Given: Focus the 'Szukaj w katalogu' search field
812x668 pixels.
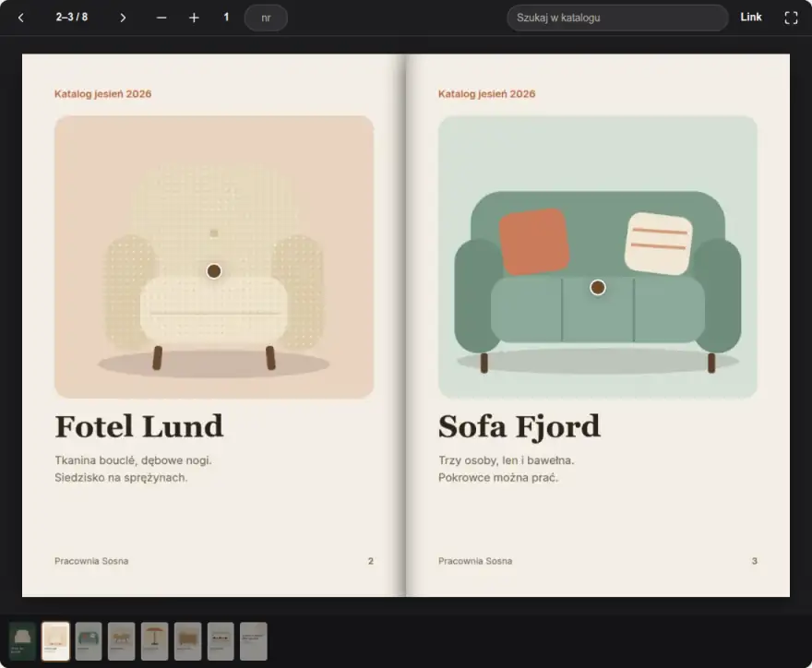Looking at the screenshot, I should [617, 18].
